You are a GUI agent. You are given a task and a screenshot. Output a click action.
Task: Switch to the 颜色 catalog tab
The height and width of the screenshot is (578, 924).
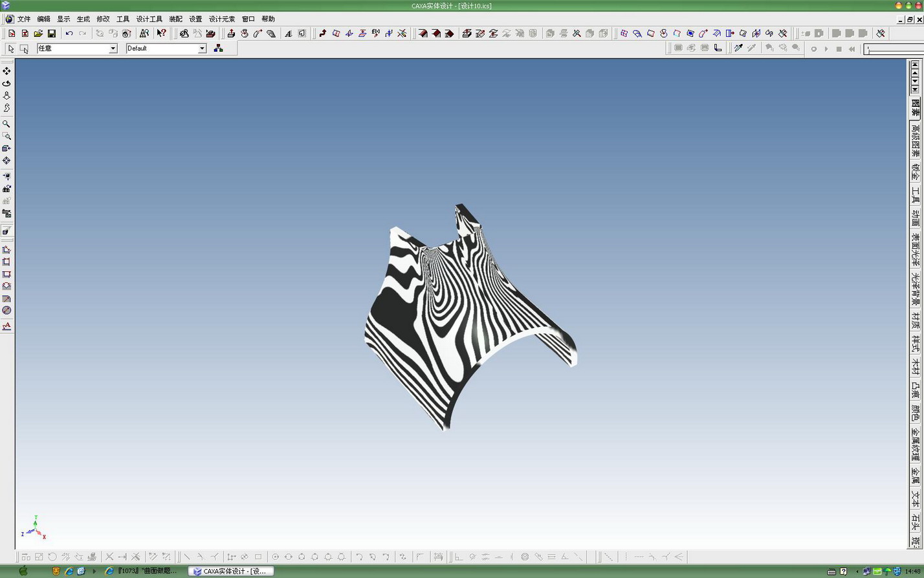click(x=915, y=412)
